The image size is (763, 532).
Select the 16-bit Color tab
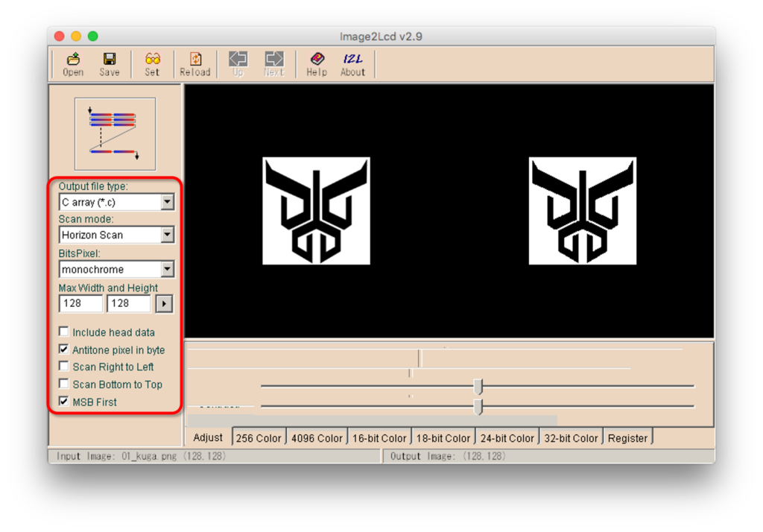(379, 438)
